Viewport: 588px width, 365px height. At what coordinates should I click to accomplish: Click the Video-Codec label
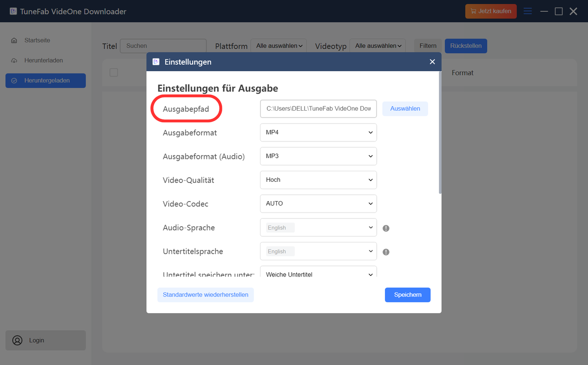click(186, 204)
